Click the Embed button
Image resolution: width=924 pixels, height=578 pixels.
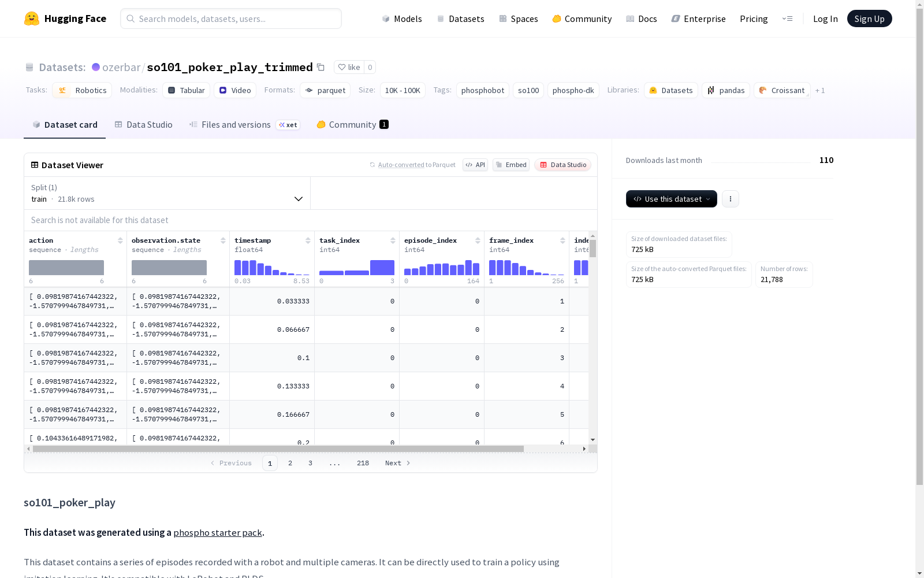pyautogui.click(x=511, y=165)
